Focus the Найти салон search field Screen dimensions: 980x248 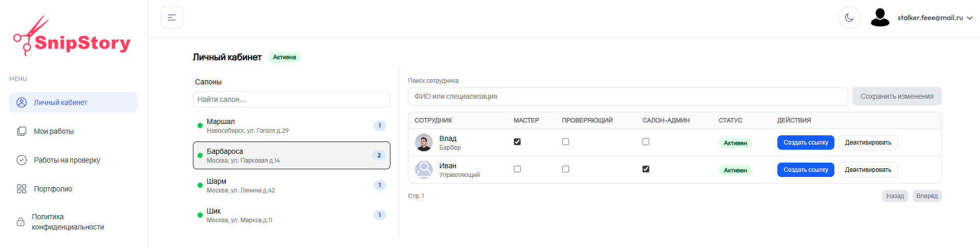[292, 99]
